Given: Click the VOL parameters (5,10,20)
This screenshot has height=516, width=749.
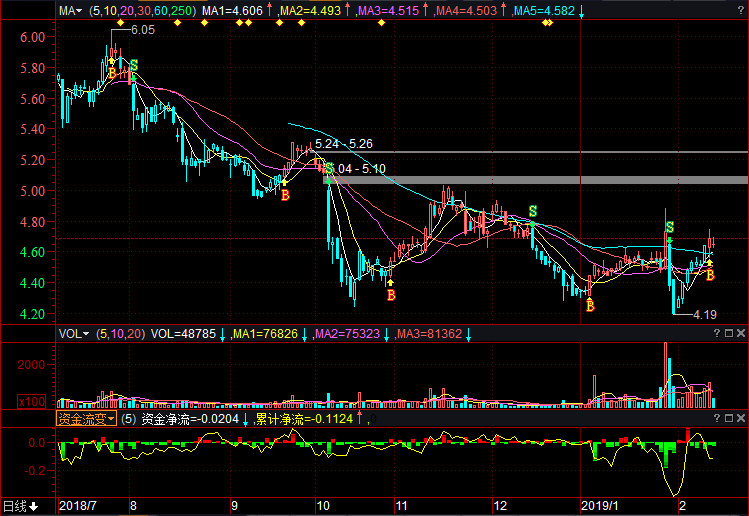Looking at the screenshot, I should (121, 333).
